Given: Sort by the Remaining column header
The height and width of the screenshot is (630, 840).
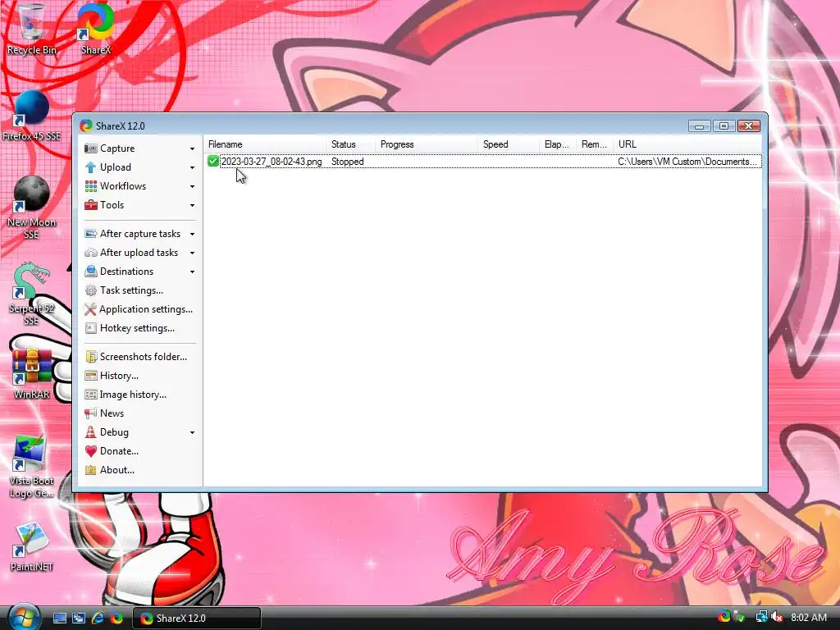Looking at the screenshot, I should [x=596, y=144].
